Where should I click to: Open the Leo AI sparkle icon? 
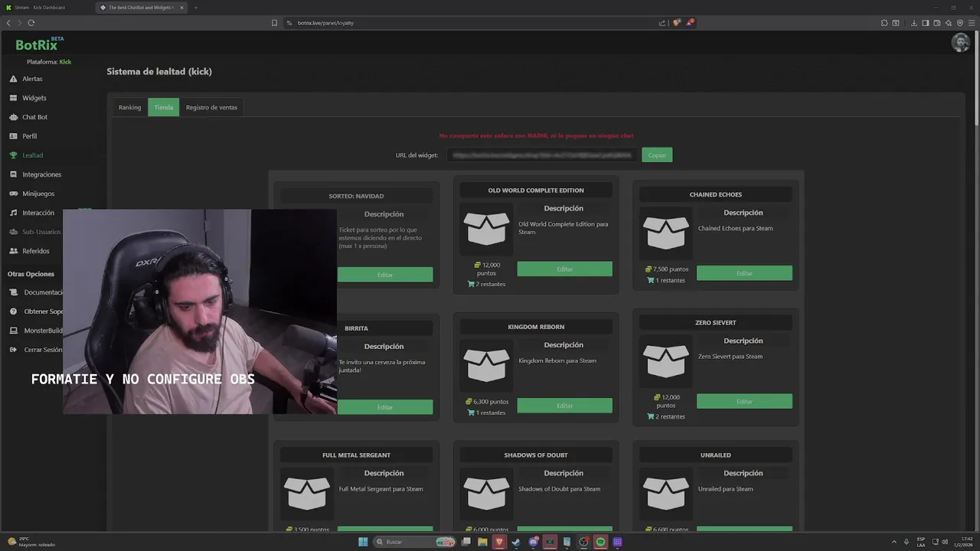(x=949, y=23)
